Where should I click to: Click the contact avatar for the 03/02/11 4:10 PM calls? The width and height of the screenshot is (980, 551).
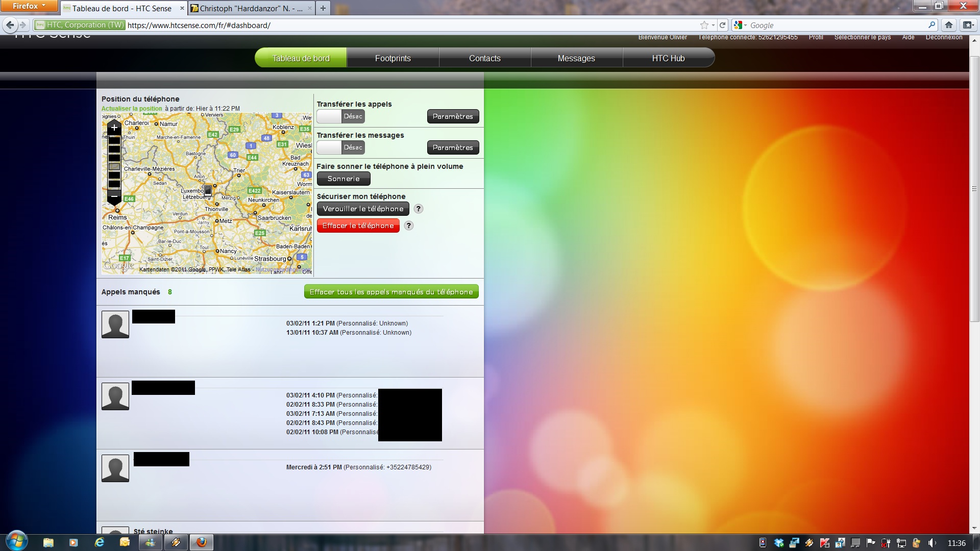[115, 396]
